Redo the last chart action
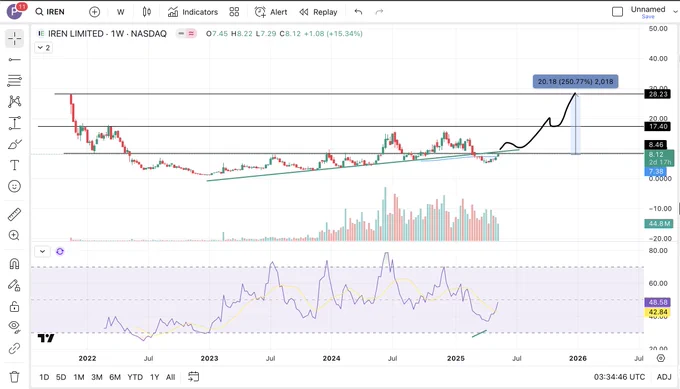 point(379,12)
